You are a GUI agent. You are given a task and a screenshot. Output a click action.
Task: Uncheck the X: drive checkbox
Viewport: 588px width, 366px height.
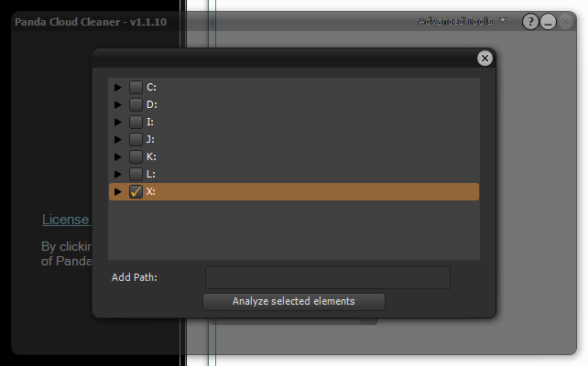coord(136,191)
